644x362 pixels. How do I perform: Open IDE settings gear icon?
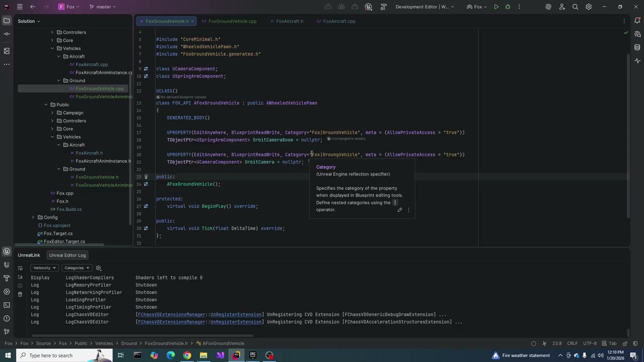pos(589,7)
